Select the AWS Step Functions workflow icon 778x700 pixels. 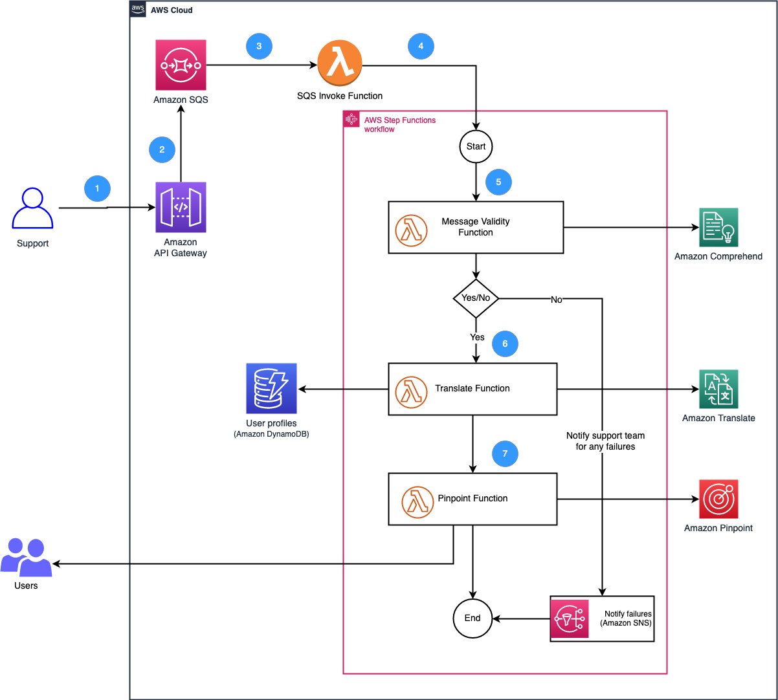point(350,119)
